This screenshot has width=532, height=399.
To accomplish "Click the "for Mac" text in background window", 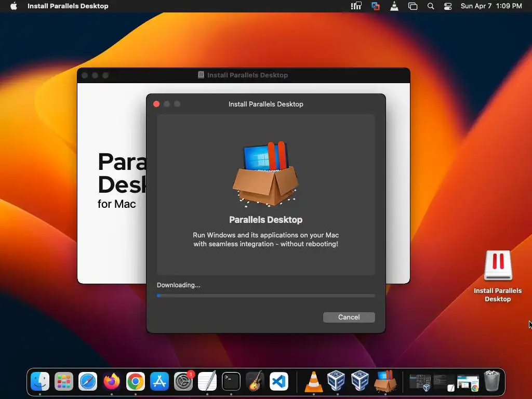I will 117,204.
